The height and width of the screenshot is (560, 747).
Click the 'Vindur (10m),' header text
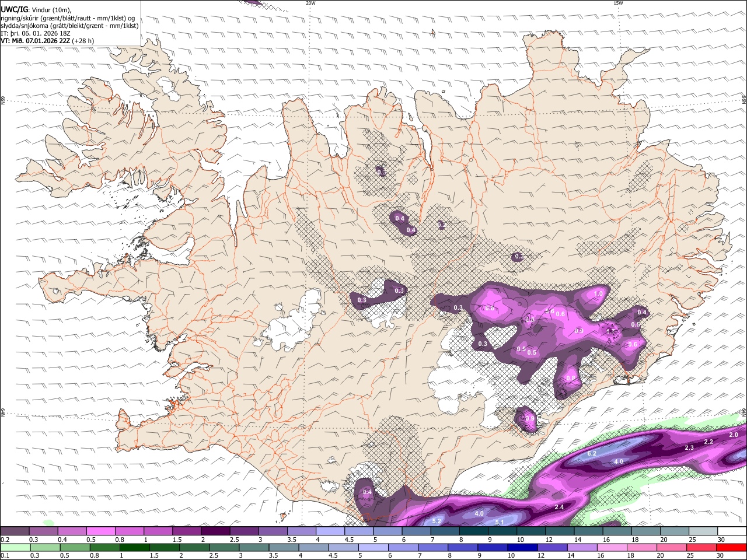(51, 10)
